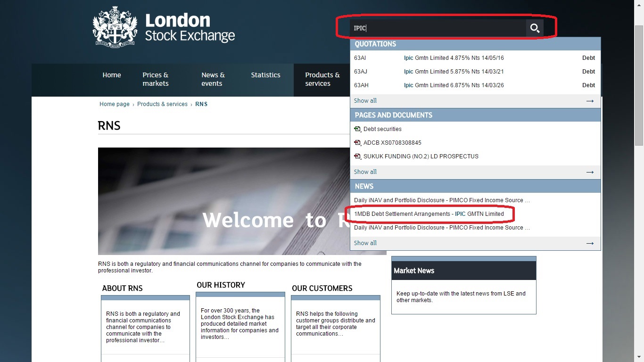Click the Our History card text

(x=239, y=324)
